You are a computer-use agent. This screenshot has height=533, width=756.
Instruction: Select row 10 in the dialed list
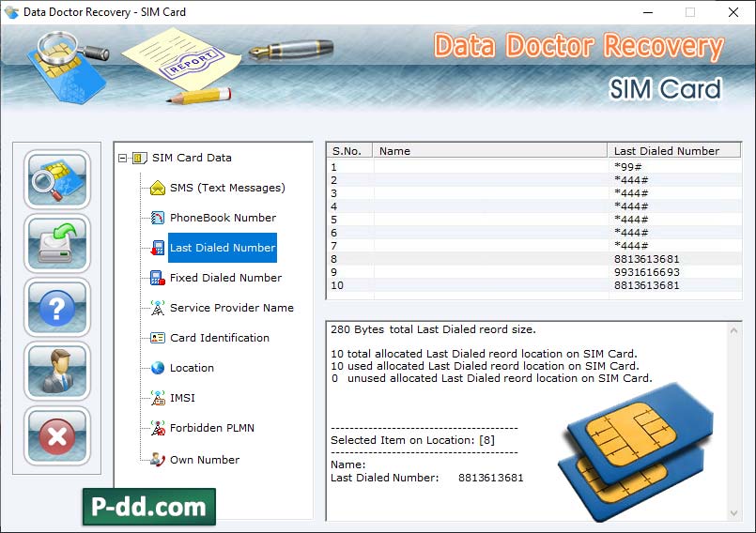click(x=534, y=285)
